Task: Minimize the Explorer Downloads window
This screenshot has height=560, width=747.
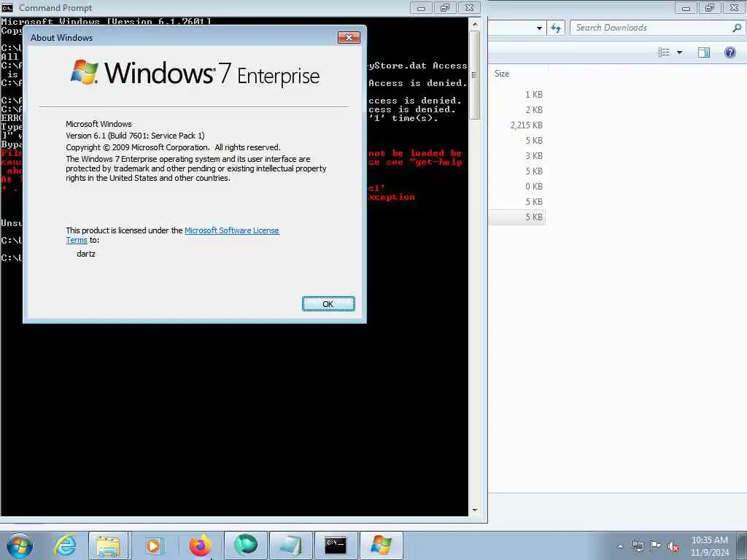Action: point(686,7)
